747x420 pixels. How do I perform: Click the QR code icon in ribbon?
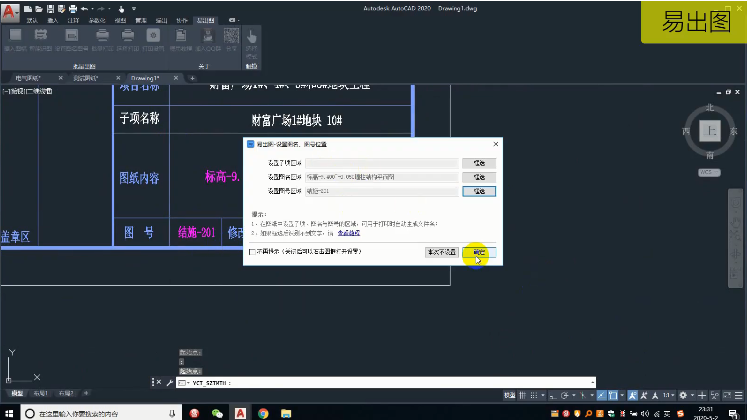231,35
